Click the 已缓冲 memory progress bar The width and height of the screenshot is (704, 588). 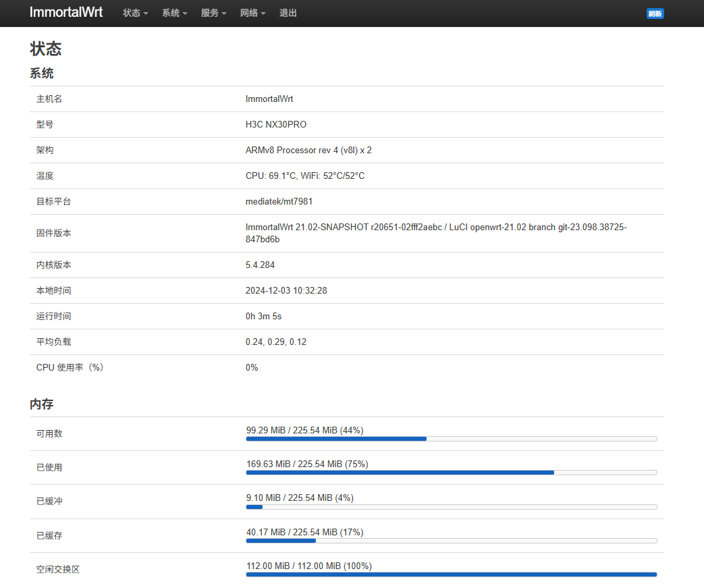452,507
